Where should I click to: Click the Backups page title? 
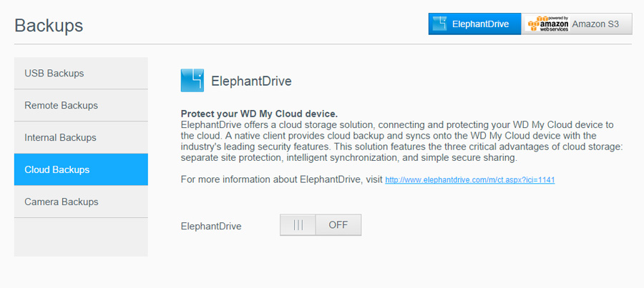[x=49, y=26]
